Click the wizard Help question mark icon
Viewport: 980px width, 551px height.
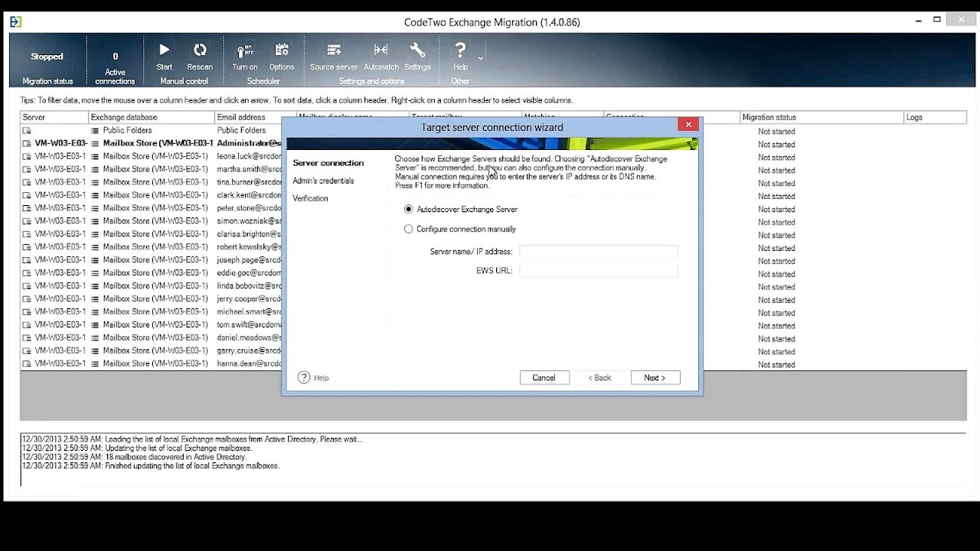(x=304, y=377)
